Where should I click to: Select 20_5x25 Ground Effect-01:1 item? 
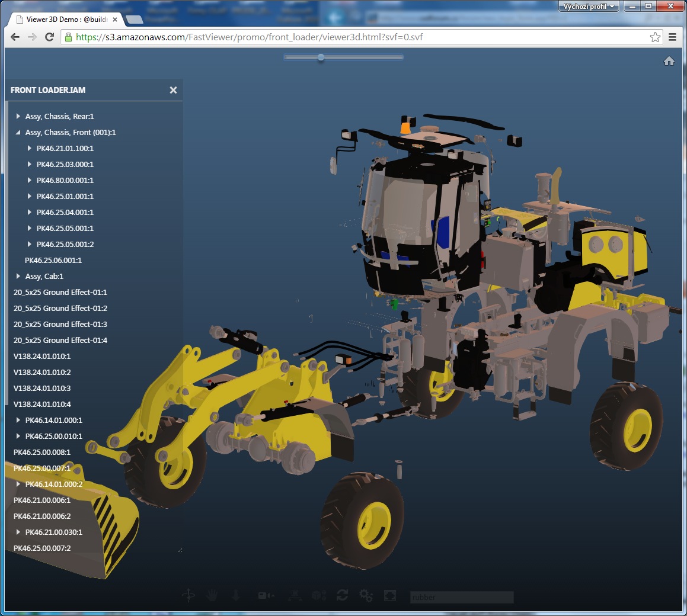click(60, 293)
